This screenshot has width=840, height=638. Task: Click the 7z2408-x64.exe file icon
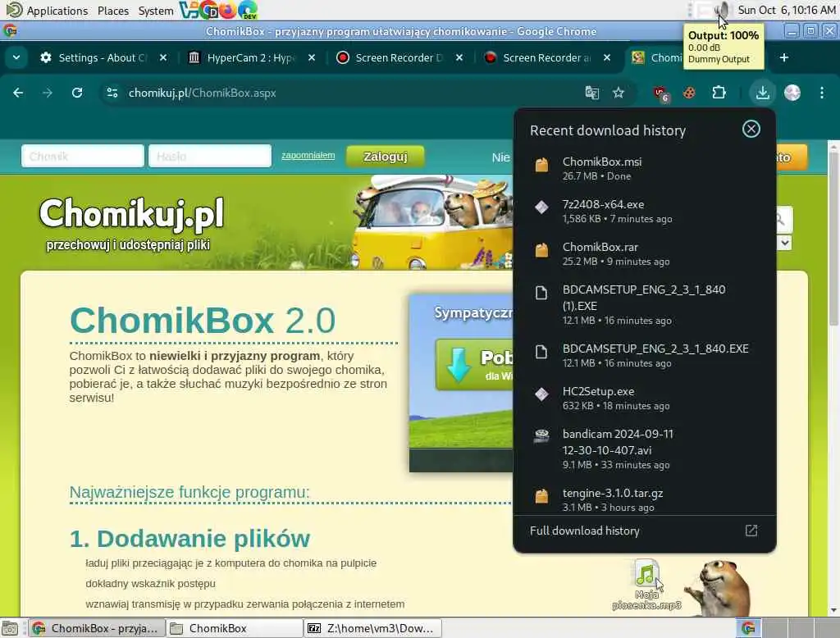click(541, 207)
